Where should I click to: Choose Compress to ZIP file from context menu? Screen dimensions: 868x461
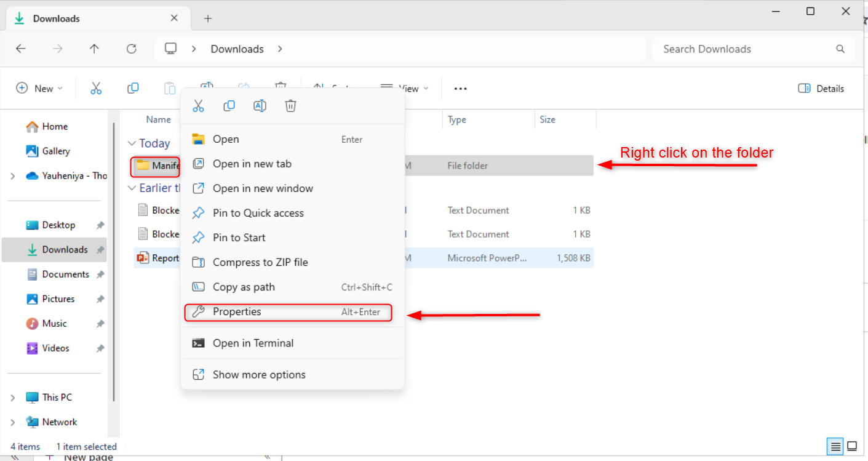(x=260, y=262)
